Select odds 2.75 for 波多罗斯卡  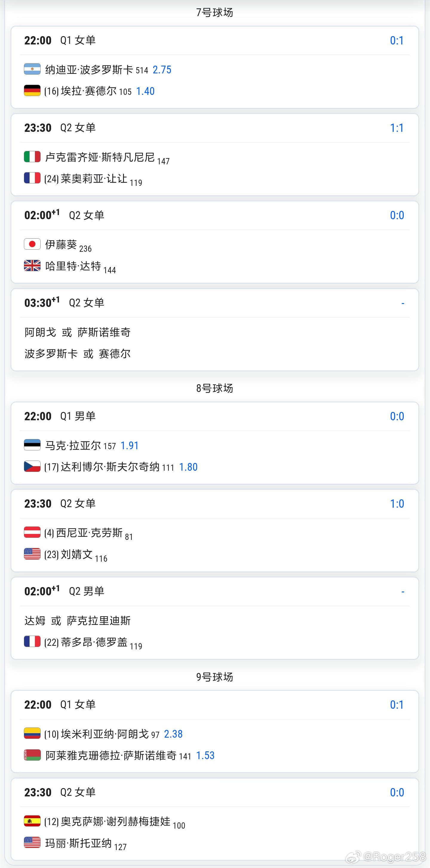click(162, 70)
